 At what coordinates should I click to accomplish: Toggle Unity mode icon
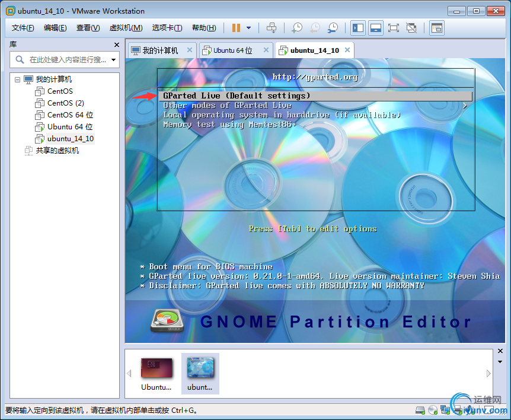(411, 28)
